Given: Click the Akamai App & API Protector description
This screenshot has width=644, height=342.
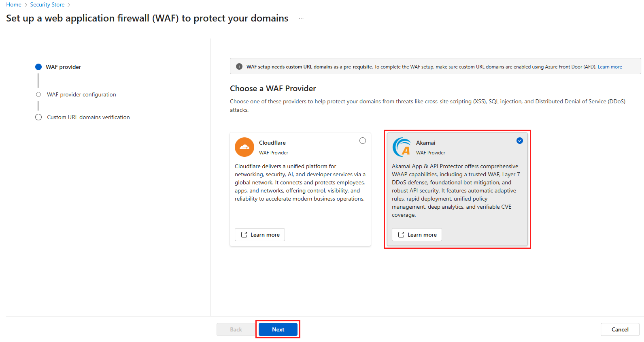Looking at the screenshot, I should (x=456, y=190).
